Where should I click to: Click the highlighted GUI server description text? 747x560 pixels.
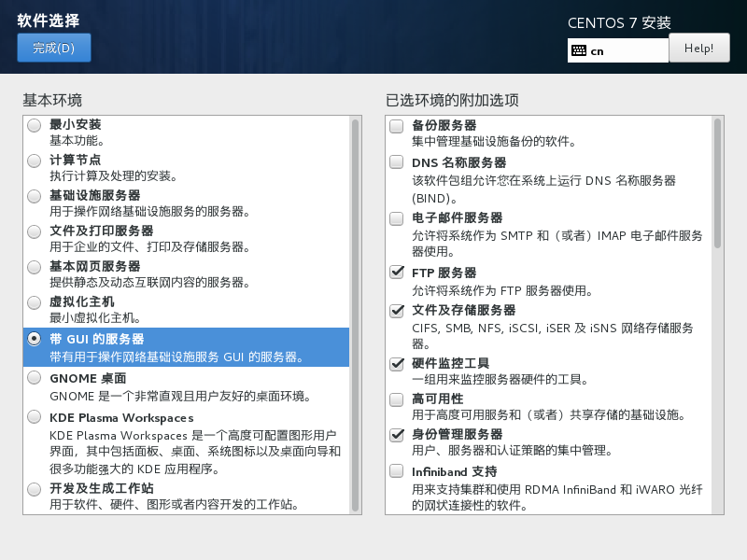[176, 357]
